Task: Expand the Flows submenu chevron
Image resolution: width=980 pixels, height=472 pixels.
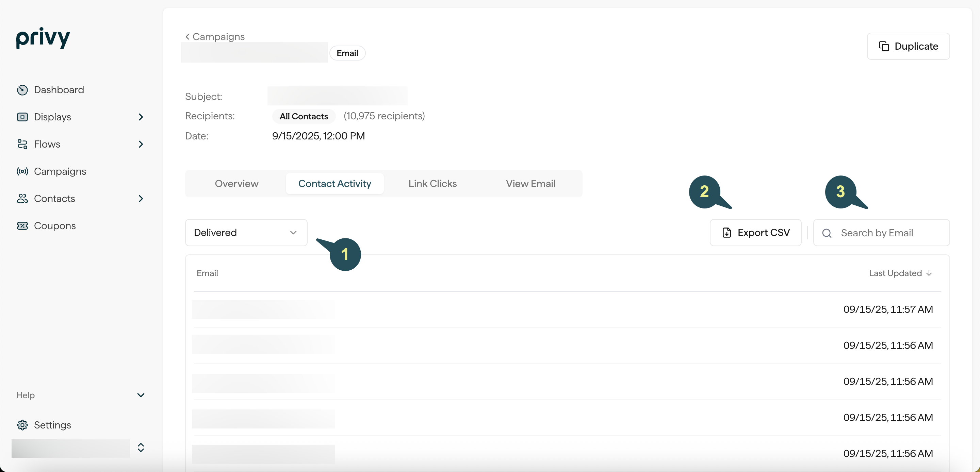Action: [x=141, y=144]
